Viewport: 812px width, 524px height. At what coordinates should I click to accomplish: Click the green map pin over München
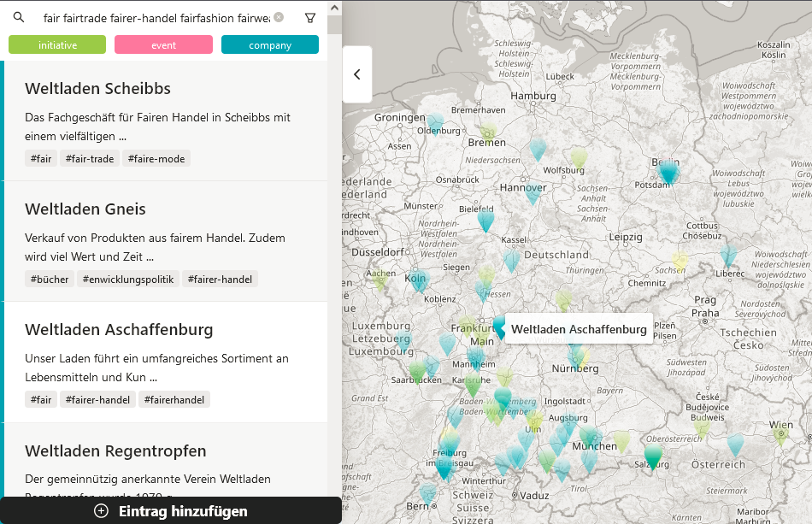tap(588, 436)
